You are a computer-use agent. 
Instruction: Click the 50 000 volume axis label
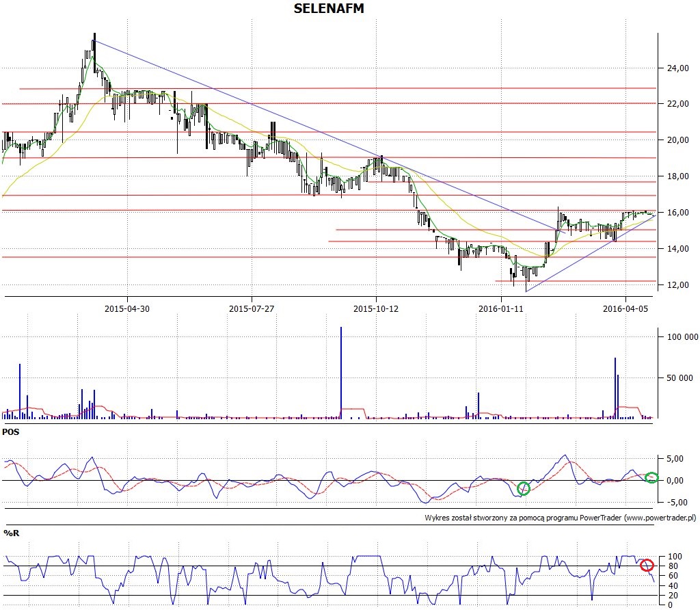click(679, 378)
